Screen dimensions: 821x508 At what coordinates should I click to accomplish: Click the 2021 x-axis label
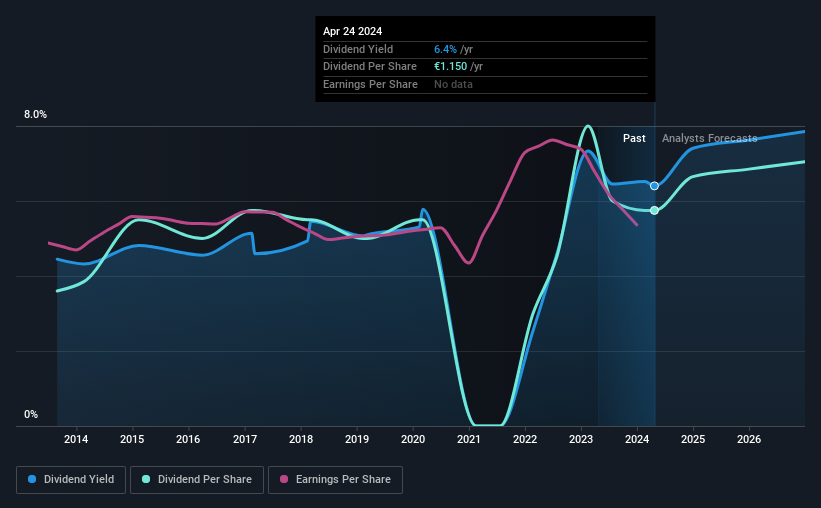click(469, 439)
